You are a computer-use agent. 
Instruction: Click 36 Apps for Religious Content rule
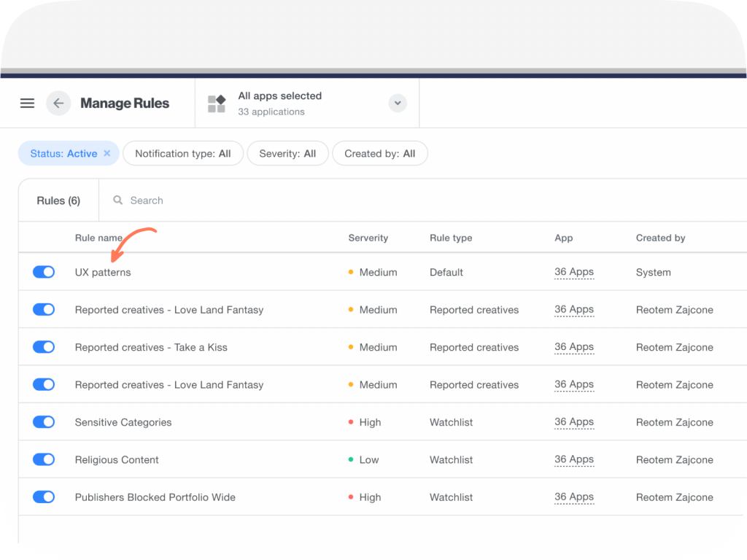tap(573, 459)
